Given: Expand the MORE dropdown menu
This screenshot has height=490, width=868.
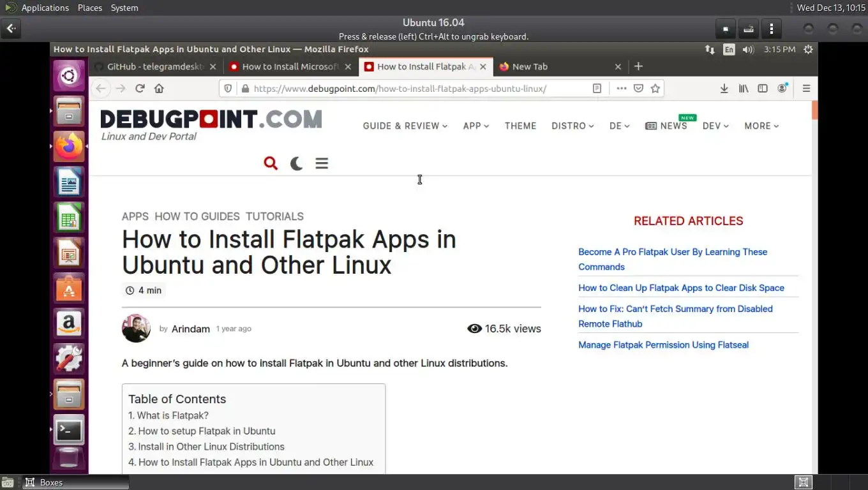Looking at the screenshot, I should pyautogui.click(x=761, y=126).
